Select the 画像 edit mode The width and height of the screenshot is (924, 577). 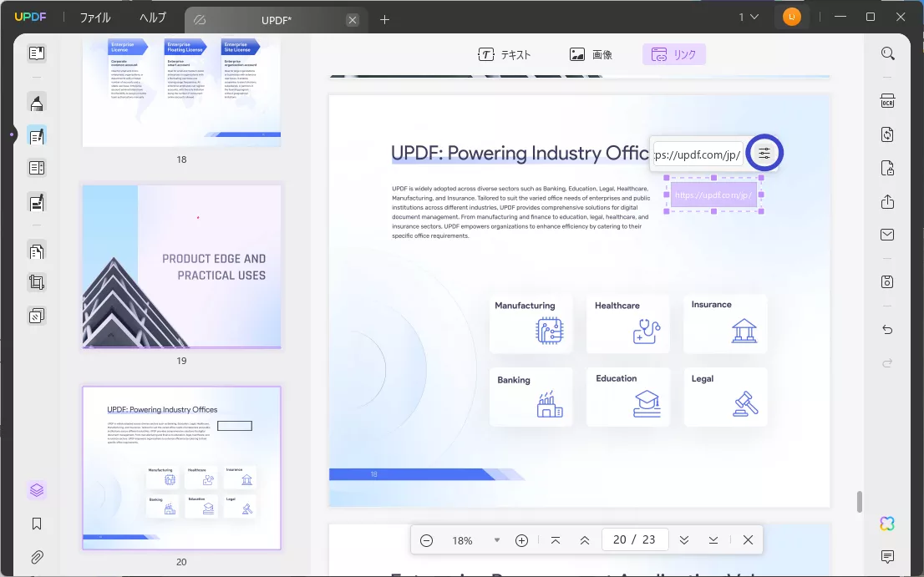[591, 55]
